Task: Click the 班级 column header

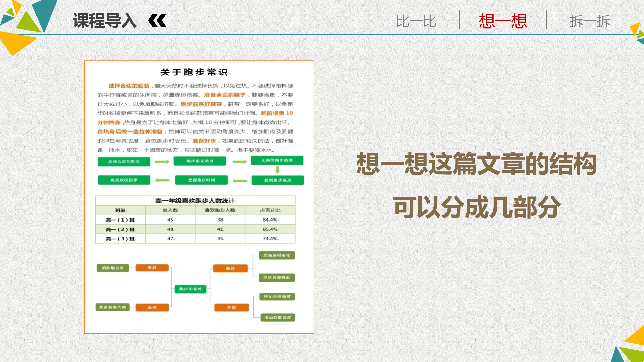Action: tap(120, 210)
